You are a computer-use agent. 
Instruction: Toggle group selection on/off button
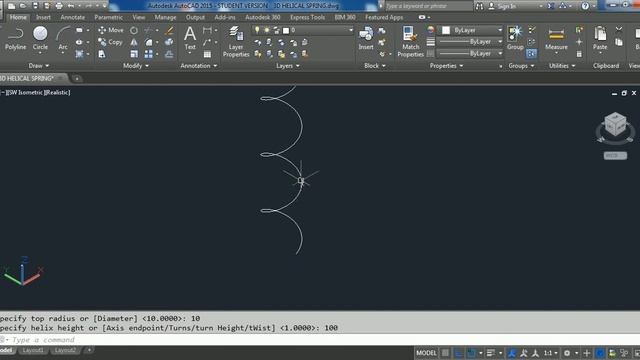[x=531, y=53]
